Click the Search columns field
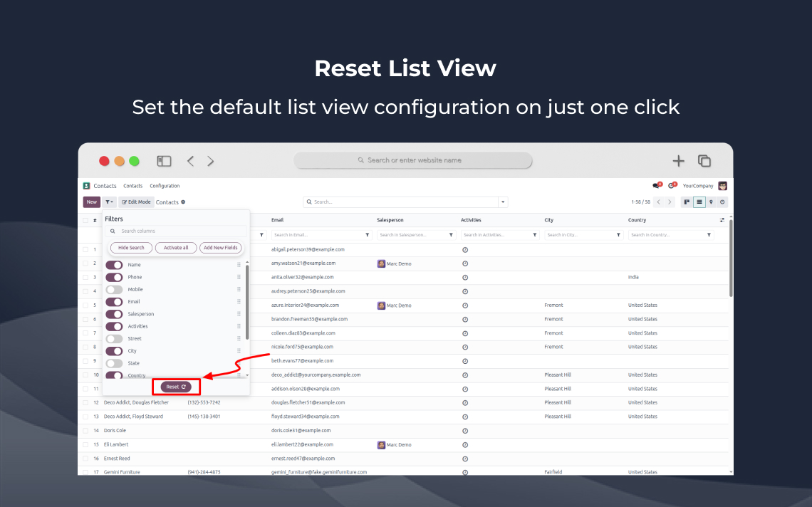Viewport: 812px width, 507px height. tap(176, 231)
